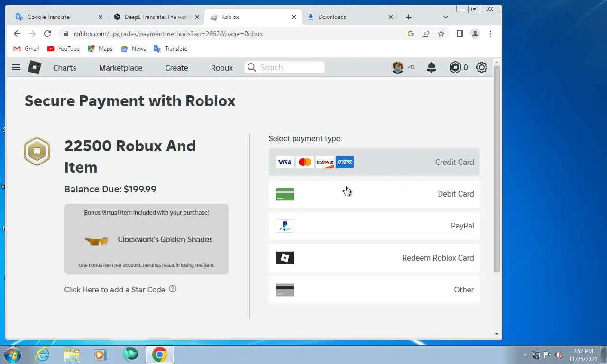607x364 pixels.
Task: Open the Roblox hamburger navigation menu
Action: (16, 67)
